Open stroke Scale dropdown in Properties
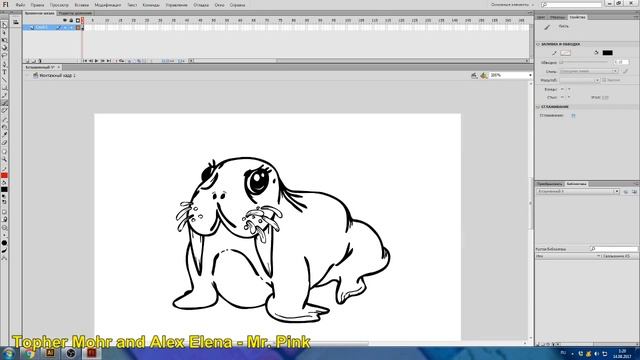The height and width of the screenshot is (360, 640). pyautogui.click(x=580, y=80)
